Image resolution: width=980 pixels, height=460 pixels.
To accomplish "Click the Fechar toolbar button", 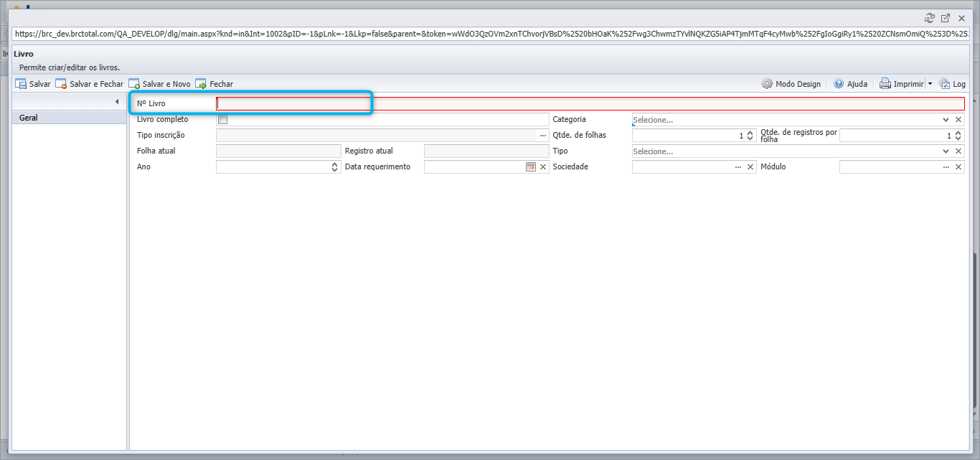I will [x=214, y=84].
